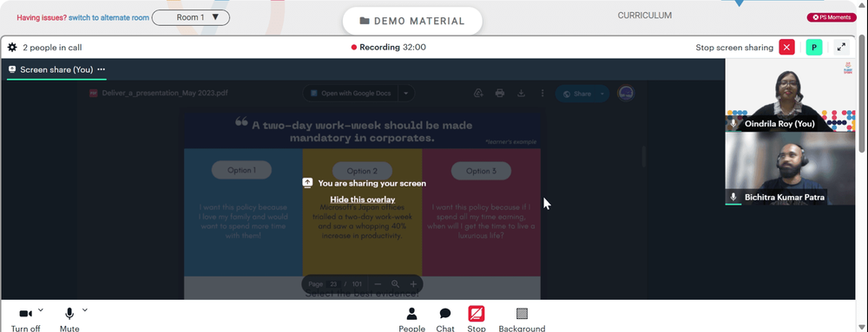Zoom out of the PDF page

coord(378,284)
